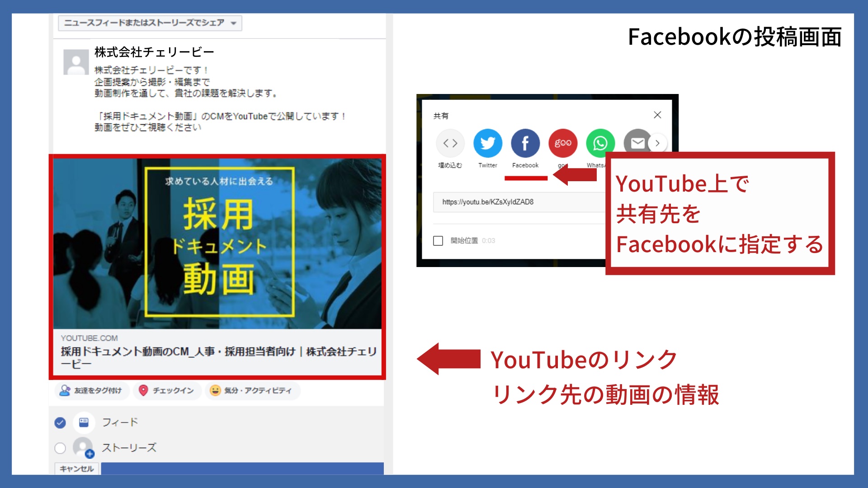This screenshot has width=868, height=488.
Task: Click the email share icon
Action: (637, 143)
